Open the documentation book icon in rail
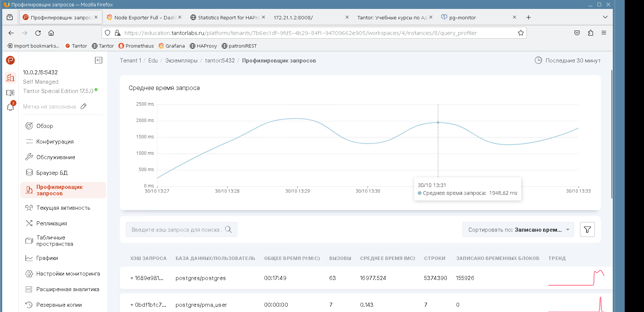Viewport: 644px width, 312px height. tap(10, 93)
